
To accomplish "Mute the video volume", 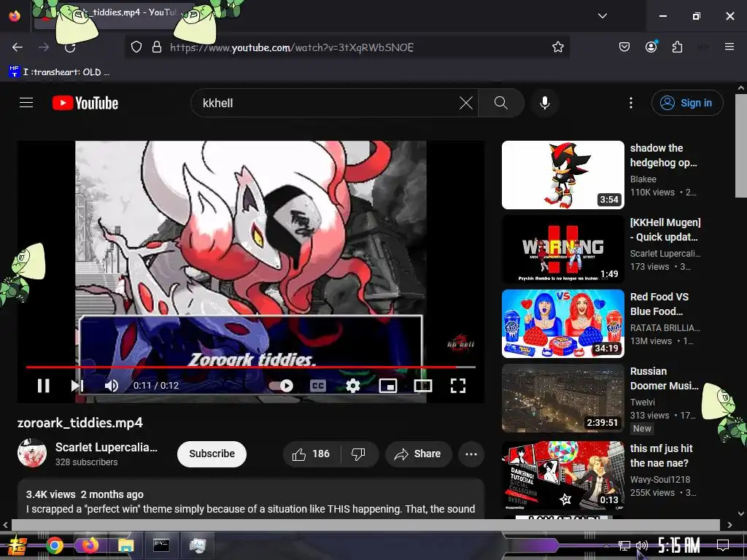I will click(111, 385).
